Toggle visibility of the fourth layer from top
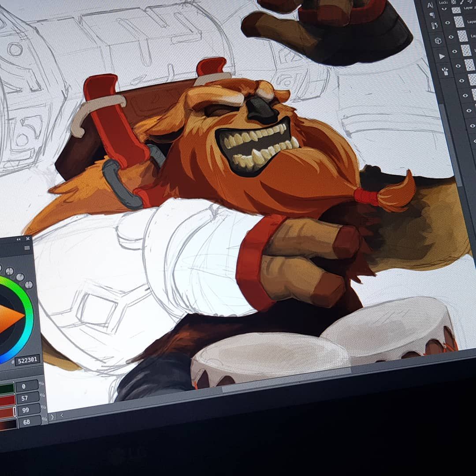This screenshot has width=476, height=476. (x=454, y=51)
